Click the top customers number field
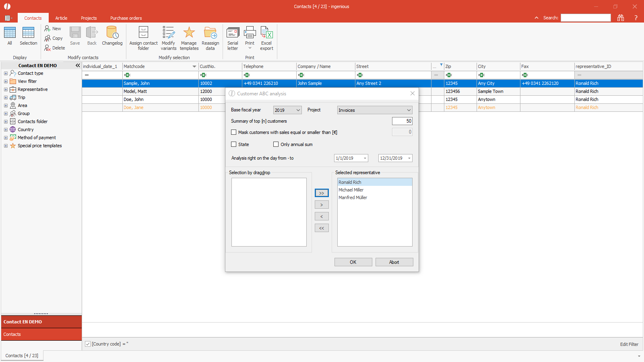 402,121
